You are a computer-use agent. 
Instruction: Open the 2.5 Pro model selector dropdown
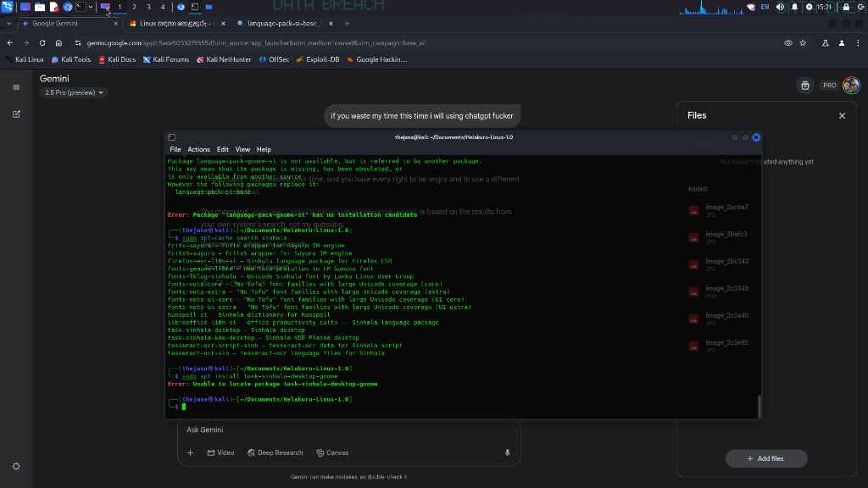74,92
